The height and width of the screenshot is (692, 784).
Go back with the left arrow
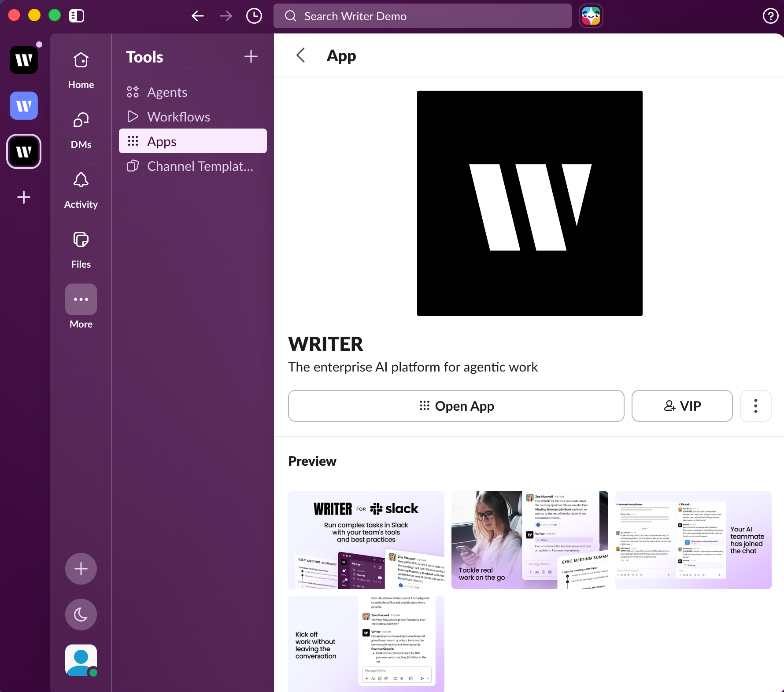[198, 16]
